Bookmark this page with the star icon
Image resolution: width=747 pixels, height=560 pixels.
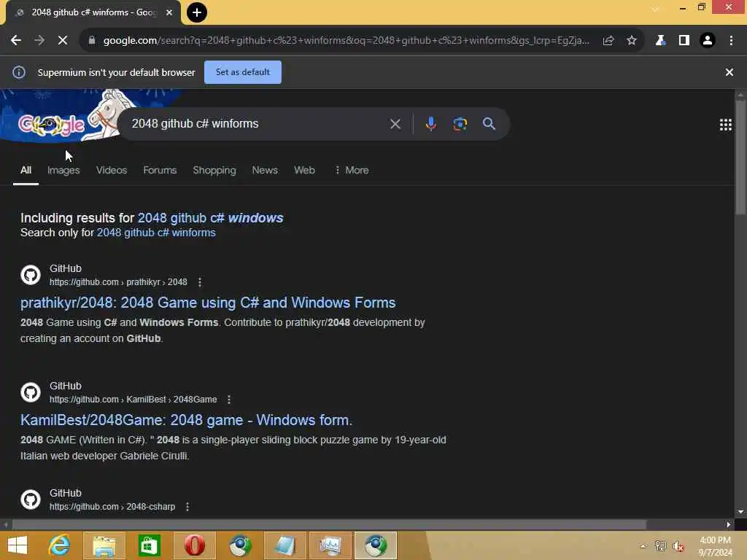coord(631,41)
